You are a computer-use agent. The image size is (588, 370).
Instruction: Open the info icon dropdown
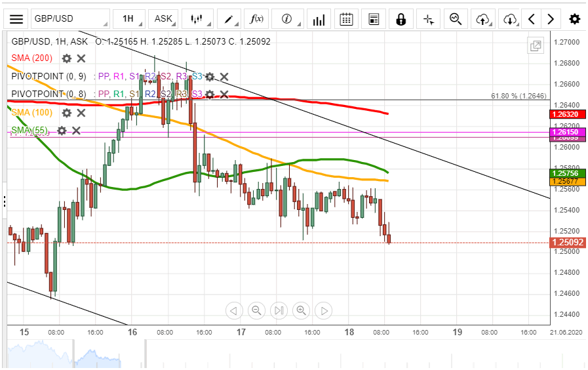click(x=288, y=19)
